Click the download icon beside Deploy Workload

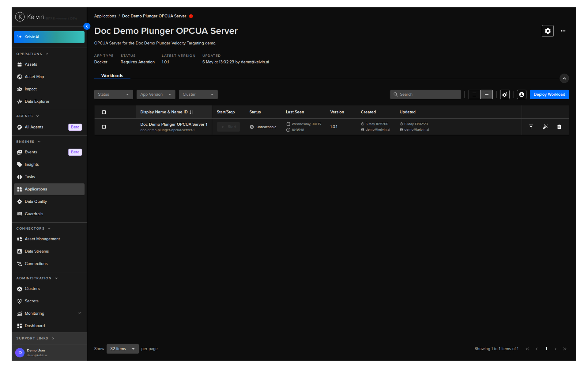coord(522,94)
